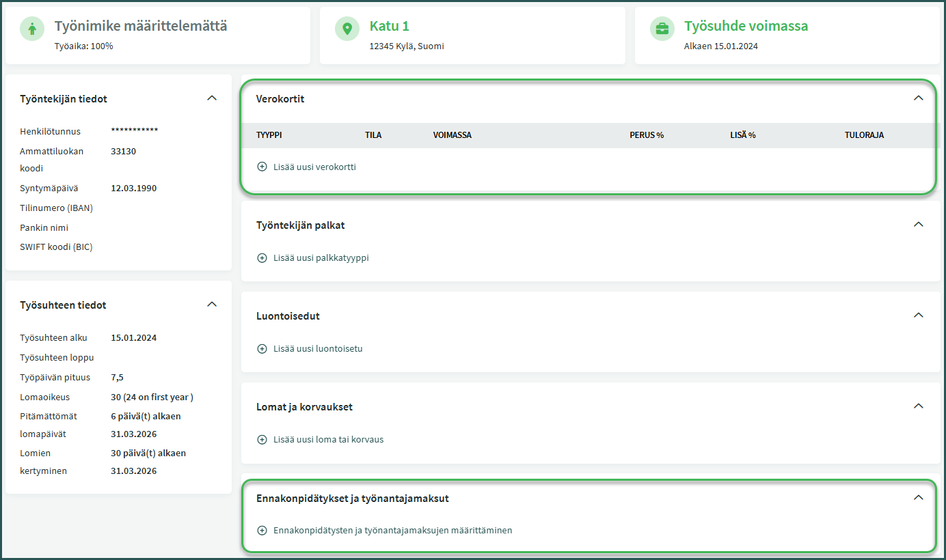Click the location pin icon beside Katu 1
Image resolution: width=946 pixels, height=560 pixels.
(347, 29)
